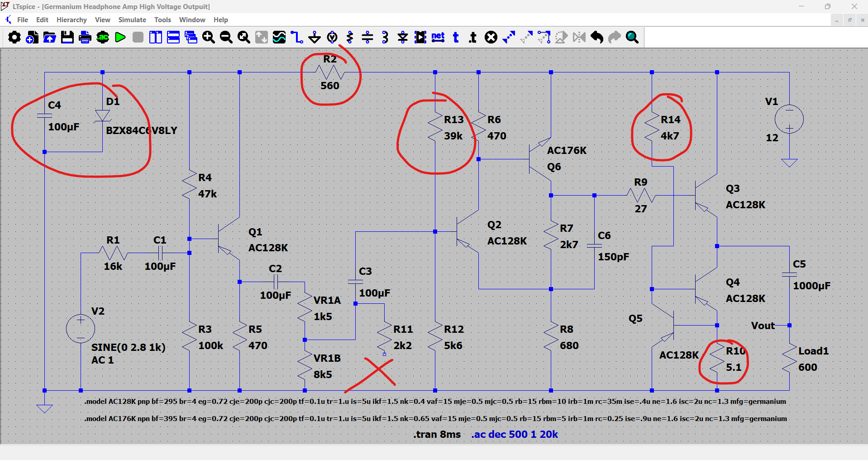Click the C5 '1000µF' value
Image resolution: width=868 pixels, height=460 pixels.
coord(812,286)
